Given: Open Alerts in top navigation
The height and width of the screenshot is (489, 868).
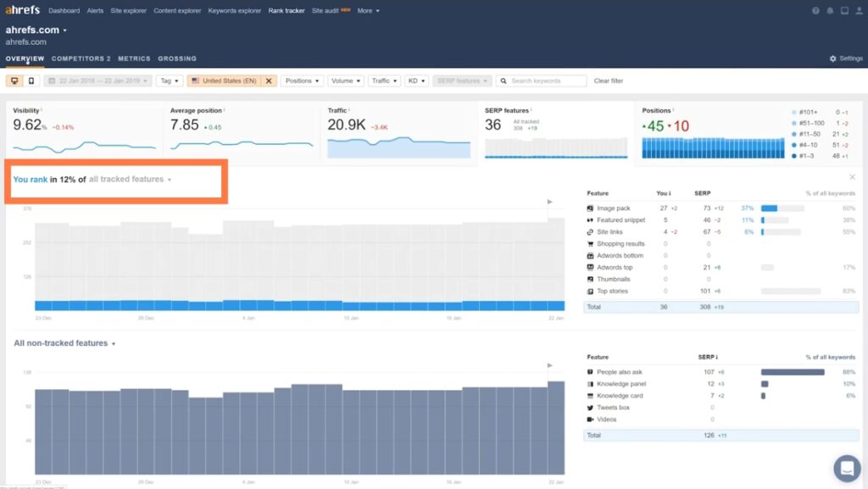Looking at the screenshot, I should 95,10.
